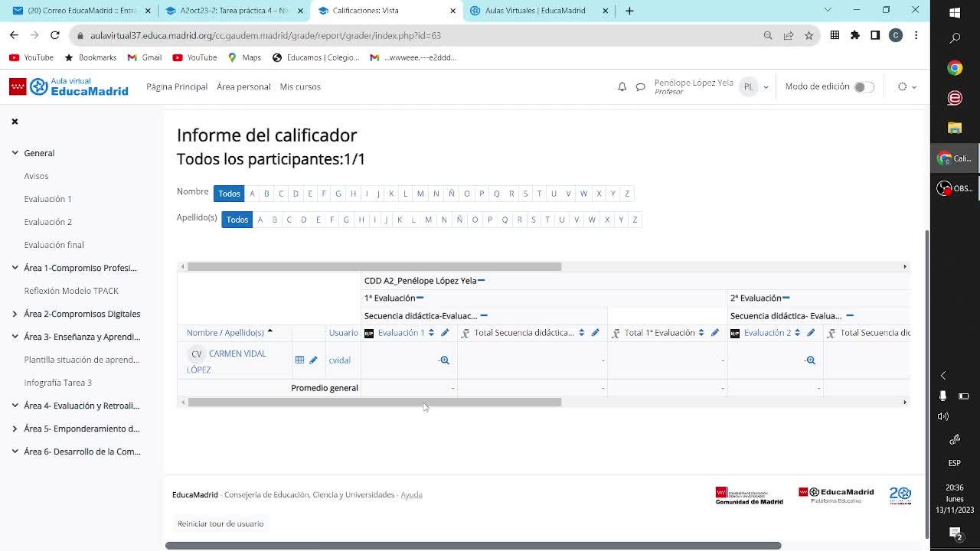Open Infografía Tarea 3 in the sidebar
This screenshot has width=980, height=551.
pos(57,383)
